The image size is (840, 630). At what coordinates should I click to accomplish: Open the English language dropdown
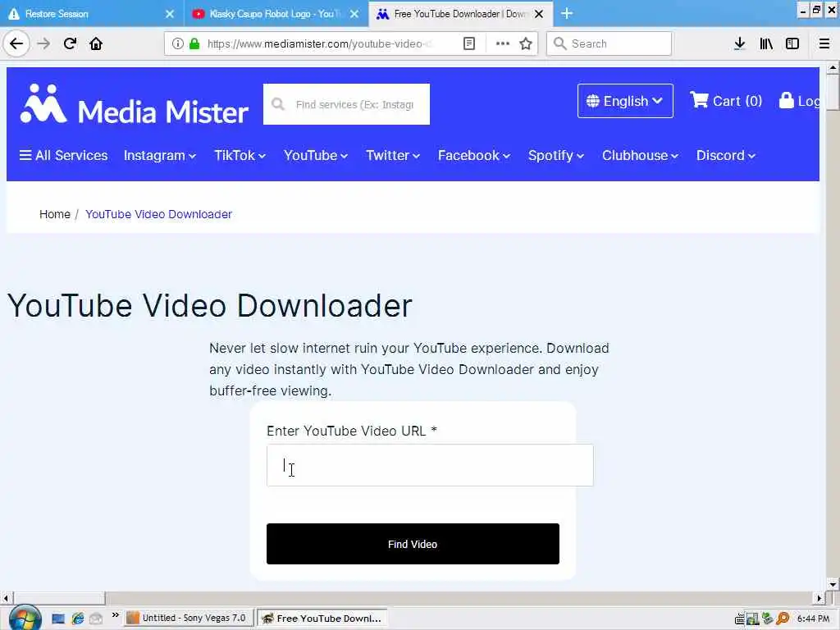pos(625,101)
